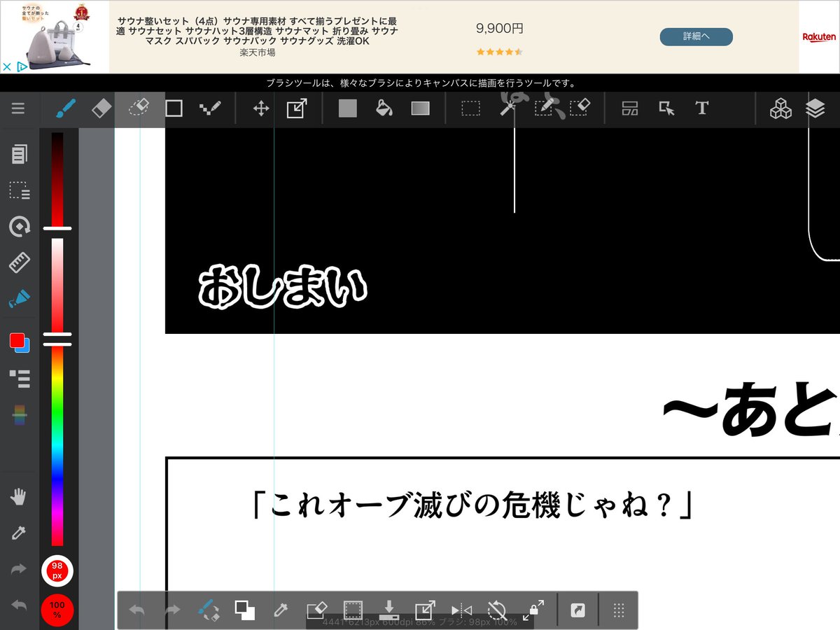840x630 pixels.
Task: Select the rectangular Selection tool
Action: [471, 108]
